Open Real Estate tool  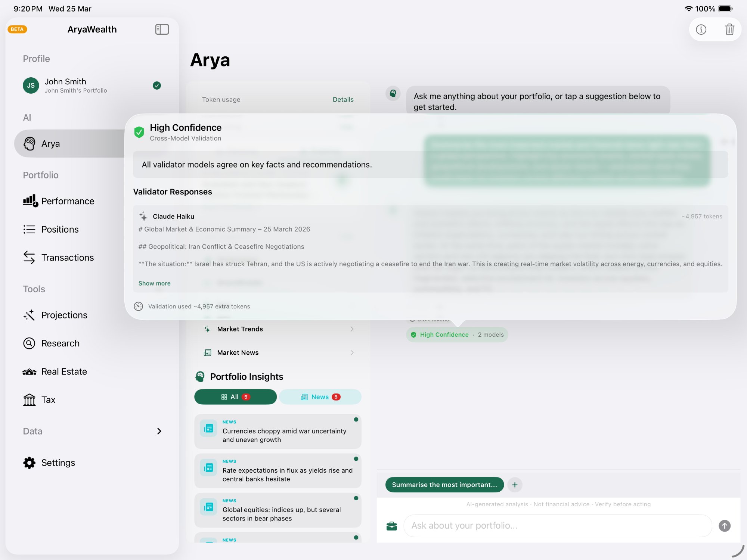[64, 371]
